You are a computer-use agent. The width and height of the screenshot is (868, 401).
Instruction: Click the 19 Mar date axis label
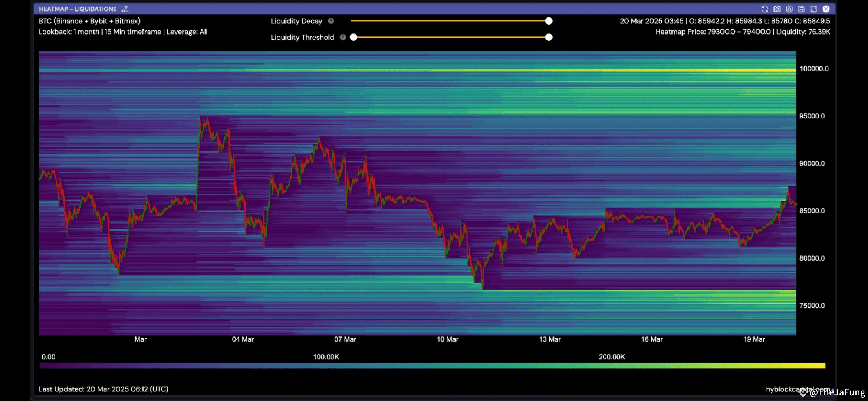coord(754,339)
